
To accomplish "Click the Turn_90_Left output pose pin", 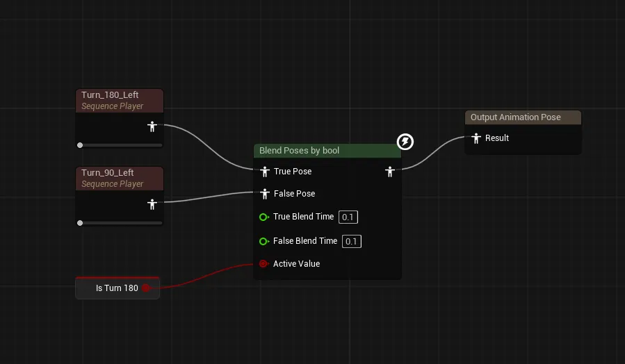I will (152, 204).
